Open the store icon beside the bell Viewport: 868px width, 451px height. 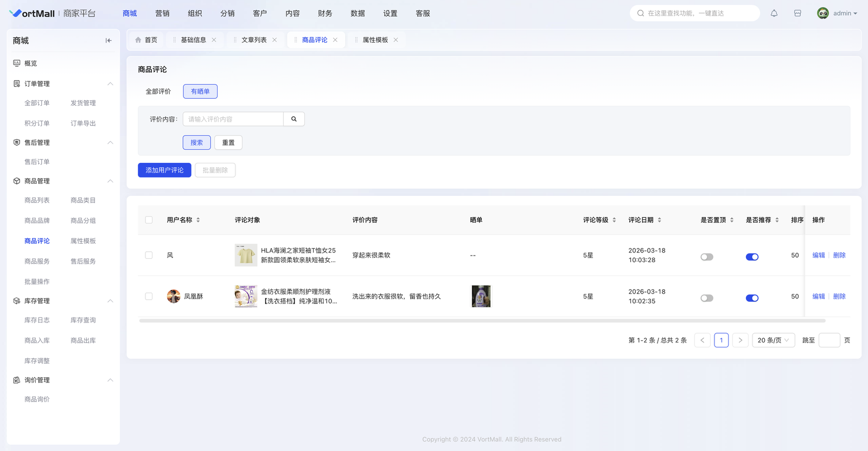[797, 14]
